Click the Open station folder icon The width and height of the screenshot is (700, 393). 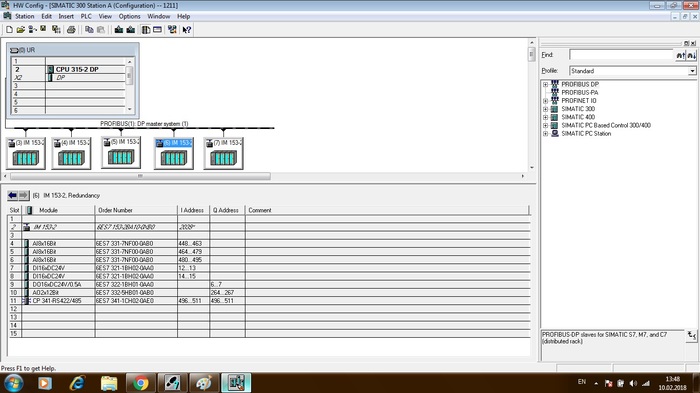click(x=21, y=29)
